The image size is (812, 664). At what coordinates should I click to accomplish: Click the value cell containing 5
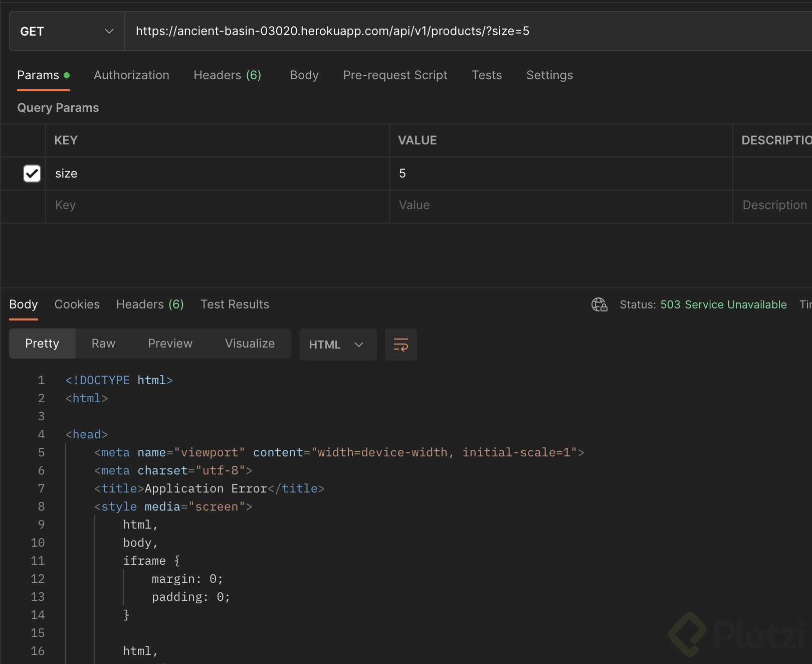(x=560, y=174)
